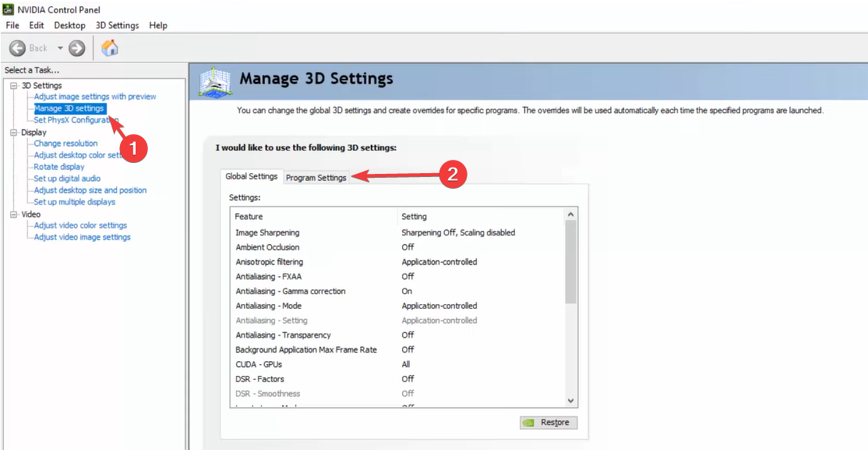Click the Forward arrow icon
This screenshot has width=868, height=450.
coord(77,48)
